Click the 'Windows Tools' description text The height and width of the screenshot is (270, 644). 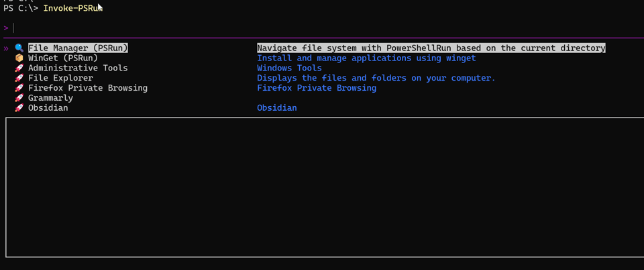click(x=290, y=68)
